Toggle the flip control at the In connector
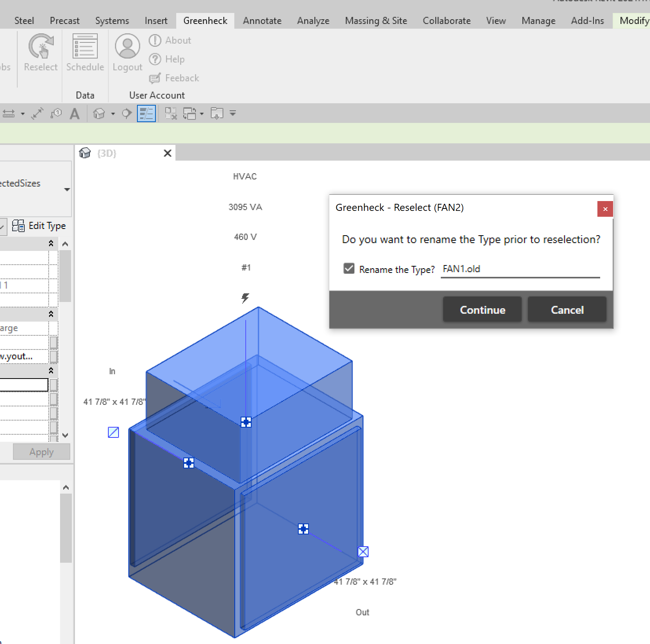650x644 pixels. click(113, 432)
